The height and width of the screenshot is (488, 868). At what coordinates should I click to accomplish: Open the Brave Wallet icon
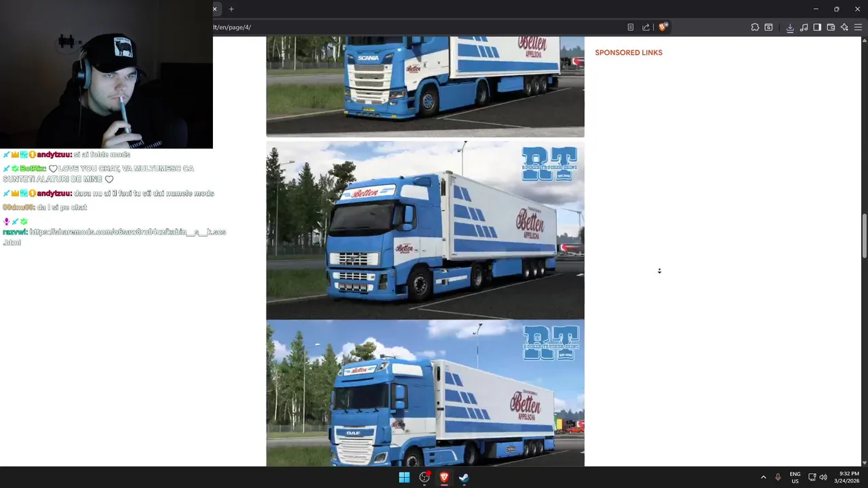tap(831, 27)
